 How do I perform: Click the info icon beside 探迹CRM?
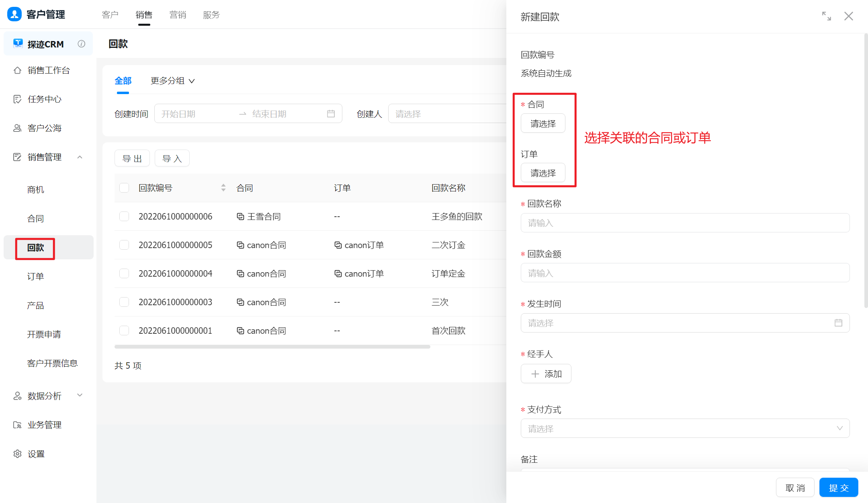click(82, 44)
